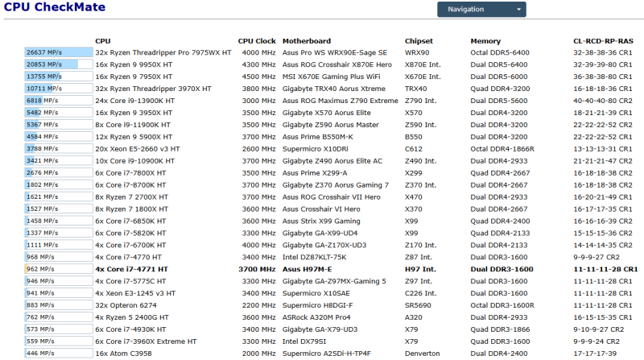This screenshot has height=360, width=644.
Task: Click the highlighted Core i7-4771 HT row
Action: click(331, 269)
